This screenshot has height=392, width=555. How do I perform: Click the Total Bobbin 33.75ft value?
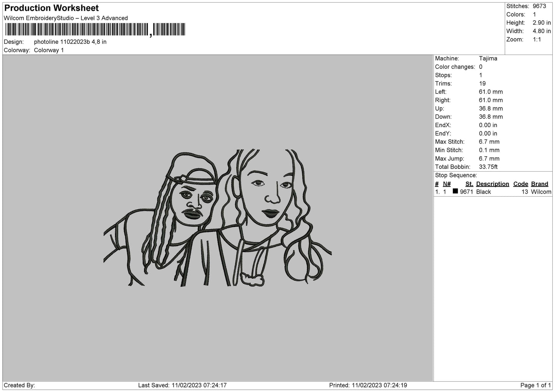tap(488, 167)
